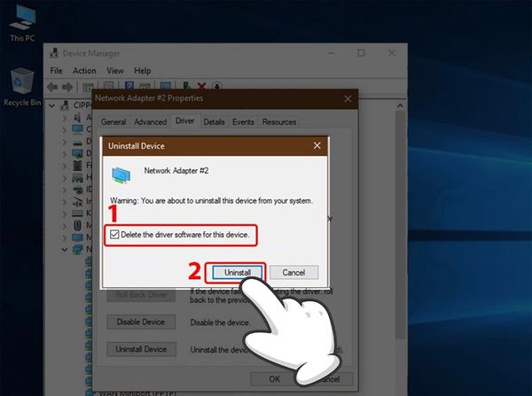Viewport: 532px width, 396px height.
Task: Click the circular down-arrow toolbar icon
Action: 217,87
